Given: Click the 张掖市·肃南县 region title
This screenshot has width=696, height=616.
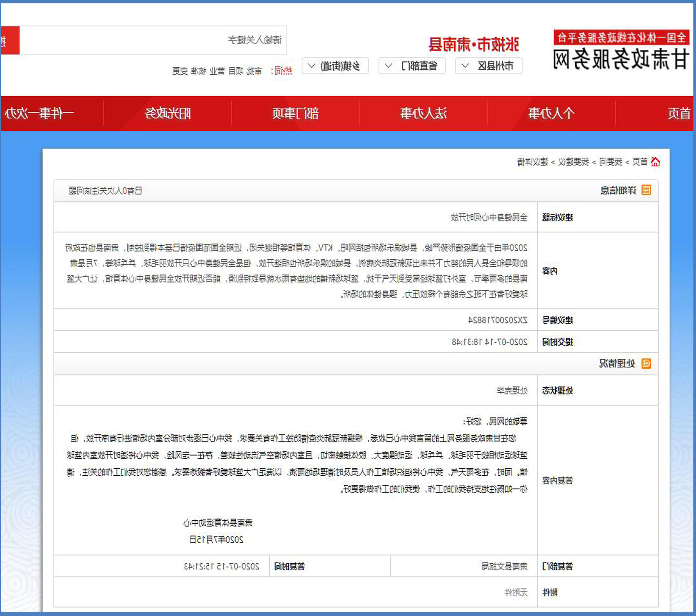Looking at the screenshot, I should tap(474, 44).
